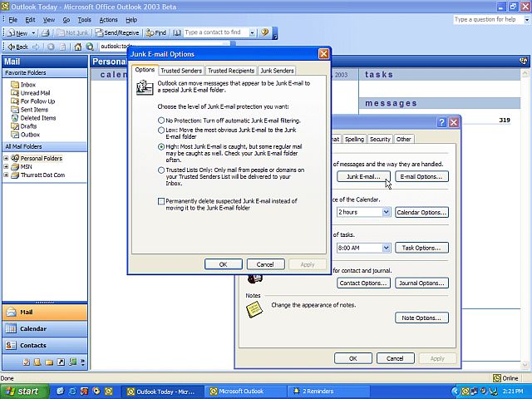Click the Back navigation arrow
532x399 pixels.
[x=18, y=47]
